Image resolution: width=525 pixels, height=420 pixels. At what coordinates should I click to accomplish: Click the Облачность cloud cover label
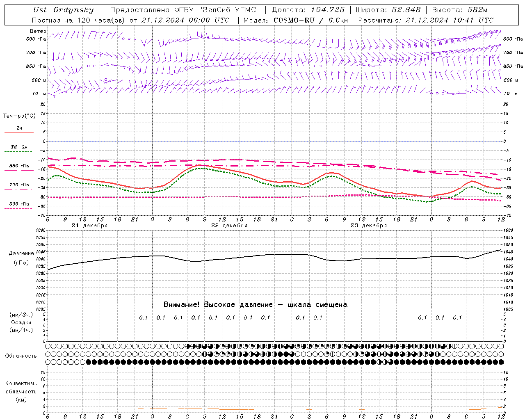pyautogui.click(x=21, y=356)
